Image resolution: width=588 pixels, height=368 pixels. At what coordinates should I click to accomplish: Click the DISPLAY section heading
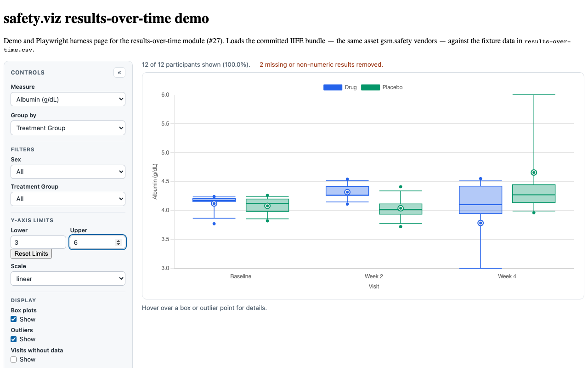23,300
